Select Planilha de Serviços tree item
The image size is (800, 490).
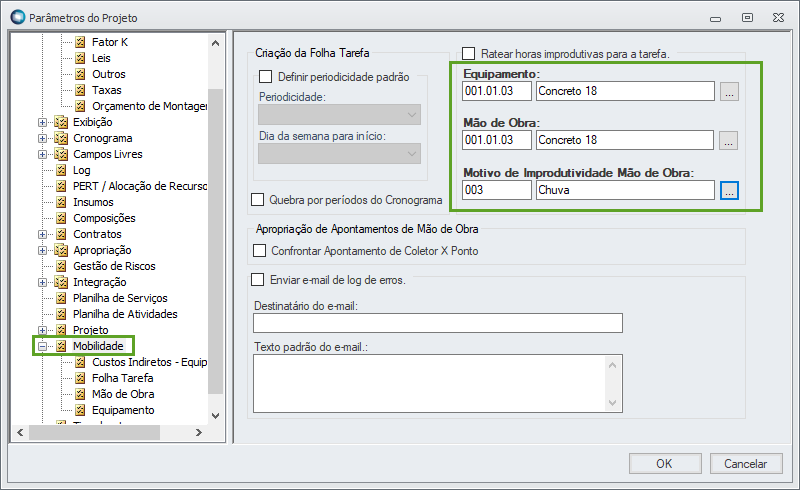120,298
